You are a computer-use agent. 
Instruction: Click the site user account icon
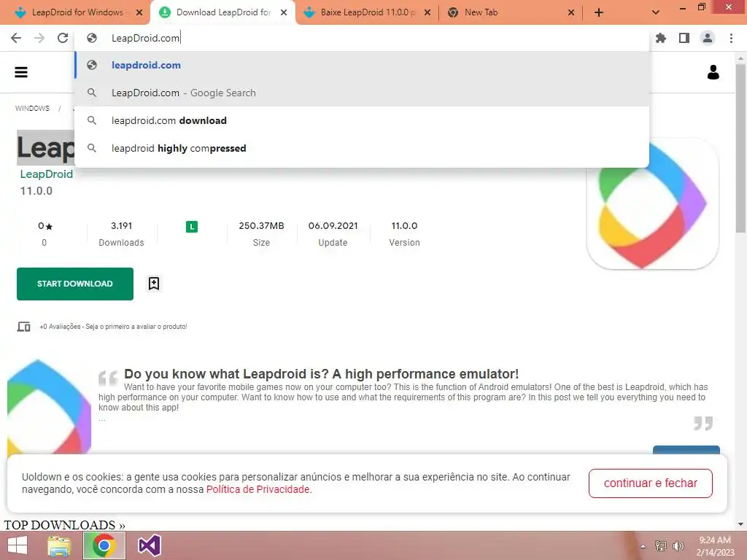point(713,72)
